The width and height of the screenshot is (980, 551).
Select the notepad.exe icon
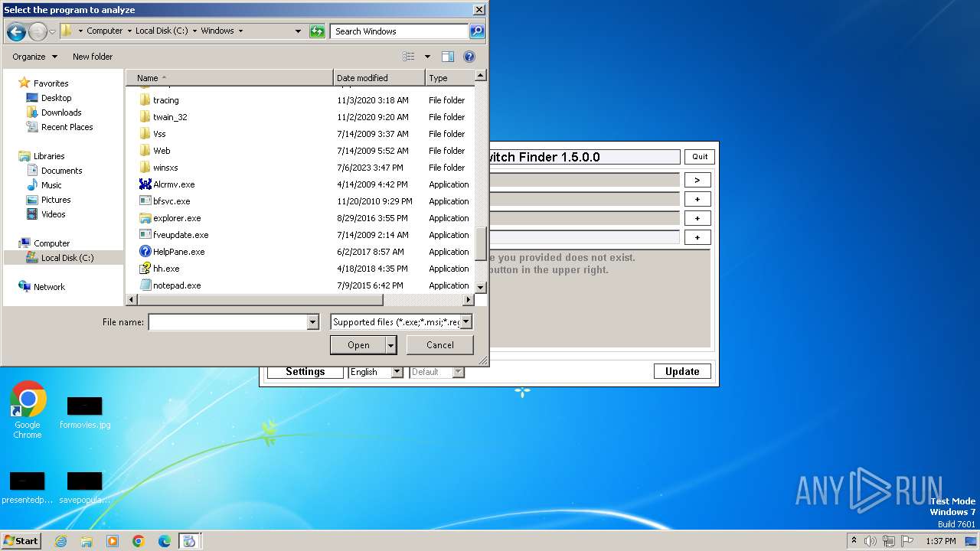pyautogui.click(x=145, y=285)
